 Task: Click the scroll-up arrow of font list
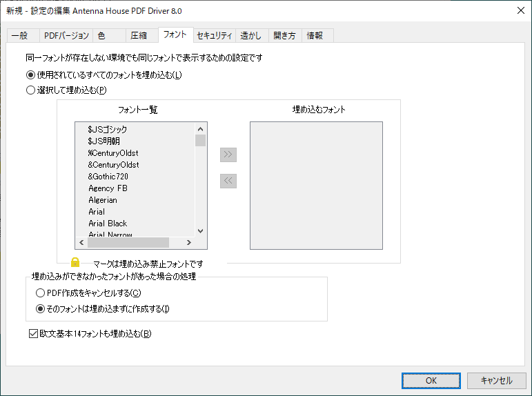[200, 129]
